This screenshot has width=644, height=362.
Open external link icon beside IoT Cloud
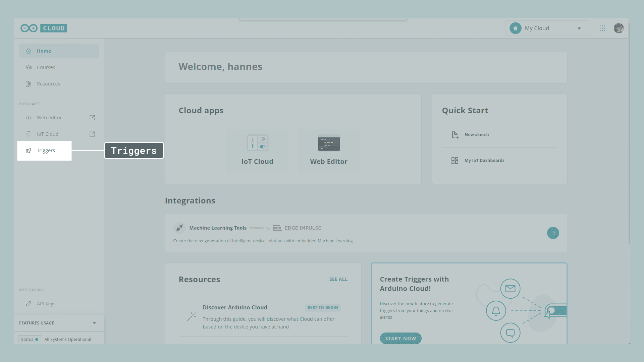click(x=92, y=134)
